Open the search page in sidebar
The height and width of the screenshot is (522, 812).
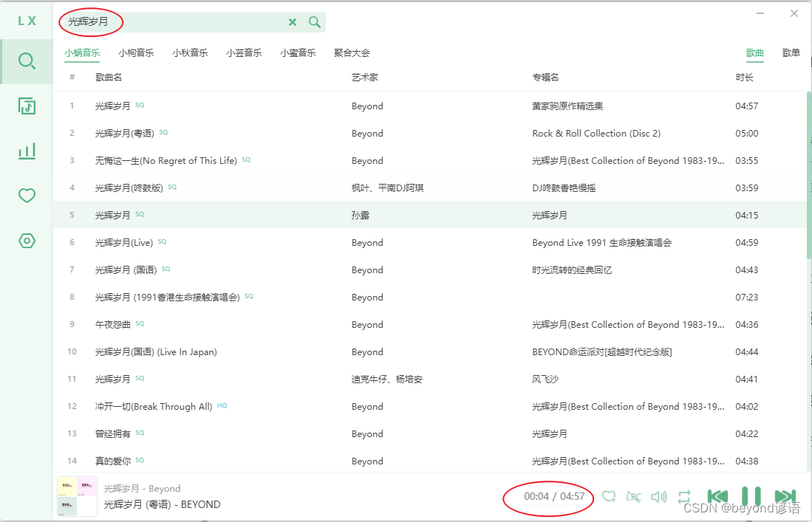click(x=27, y=61)
